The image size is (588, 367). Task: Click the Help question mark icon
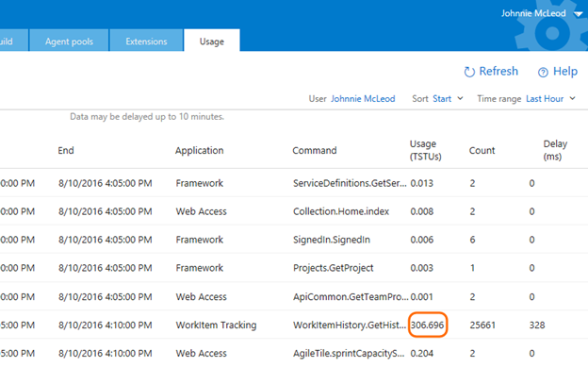[x=543, y=72]
